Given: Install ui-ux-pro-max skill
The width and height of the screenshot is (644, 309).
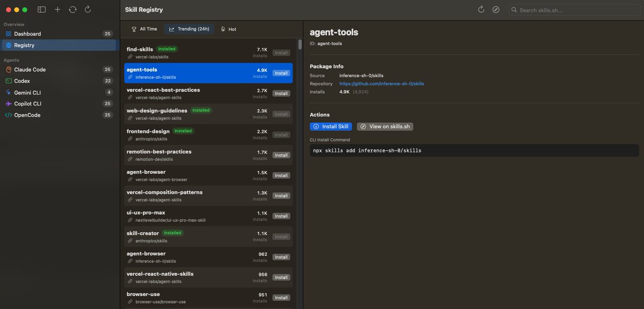Looking at the screenshot, I should pyautogui.click(x=281, y=216).
